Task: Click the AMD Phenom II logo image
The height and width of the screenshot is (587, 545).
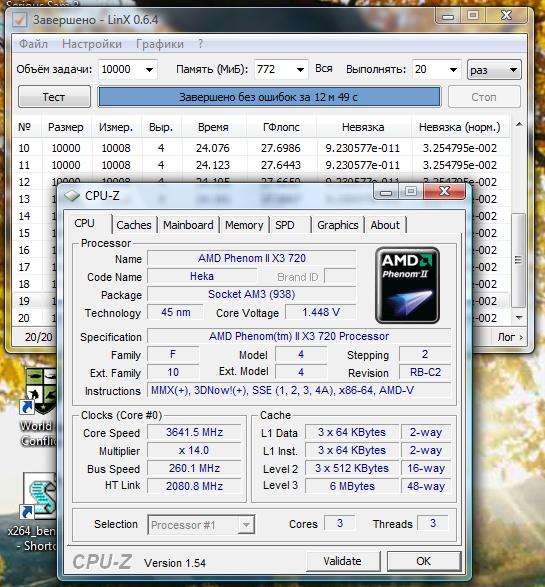Action: click(407, 285)
